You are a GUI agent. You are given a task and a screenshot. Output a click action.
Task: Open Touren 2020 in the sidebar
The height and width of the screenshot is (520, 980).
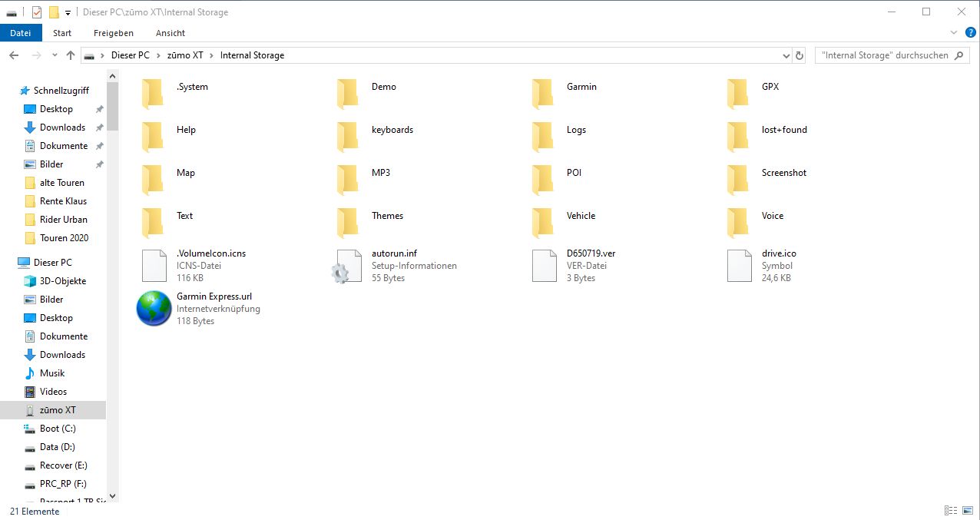coord(64,238)
